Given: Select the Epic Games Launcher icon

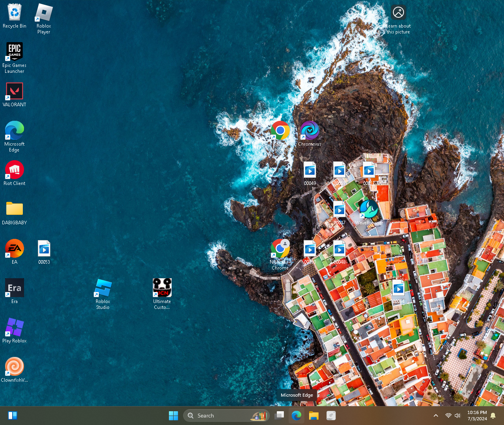Looking at the screenshot, I should tap(15, 58).
